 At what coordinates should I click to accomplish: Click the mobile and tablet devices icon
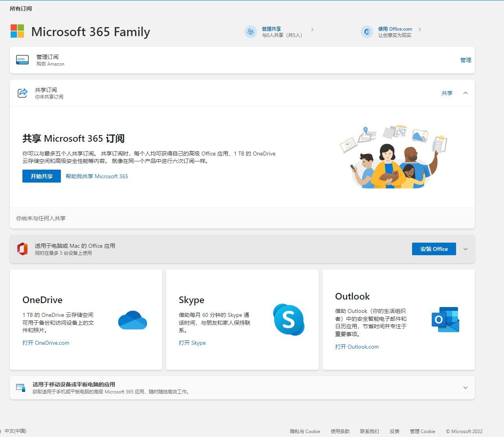click(20, 388)
